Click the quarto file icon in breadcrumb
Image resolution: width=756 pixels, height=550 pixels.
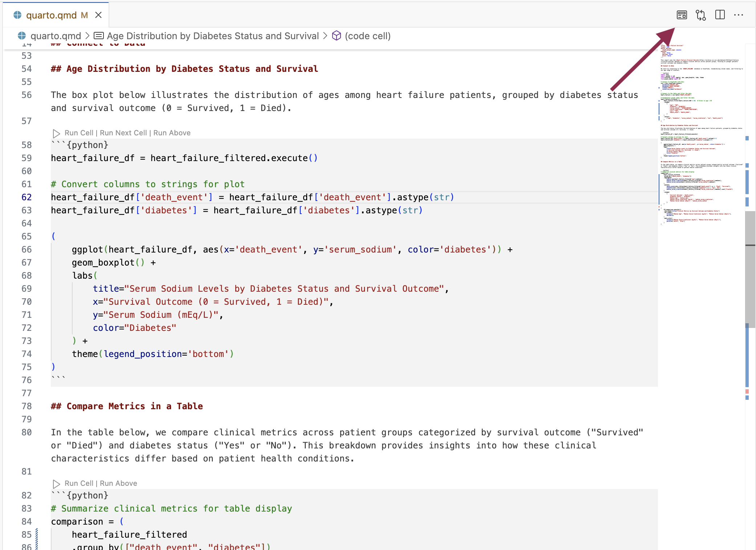(x=22, y=36)
